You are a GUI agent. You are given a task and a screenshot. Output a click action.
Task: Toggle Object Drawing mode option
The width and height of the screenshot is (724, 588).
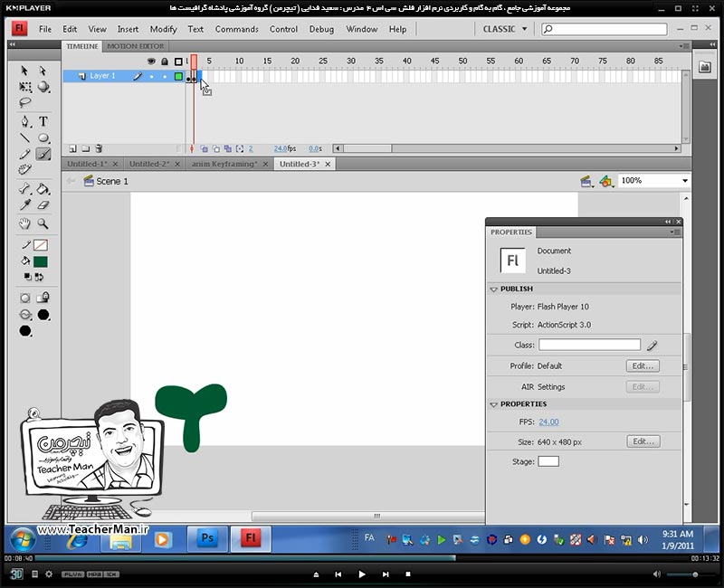click(x=25, y=299)
